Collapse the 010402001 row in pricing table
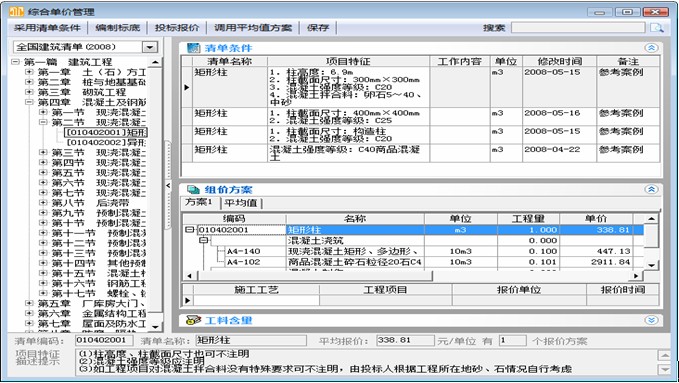The height and width of the screenshot is (383, 679). pyautogui.click(x=189, y=230)
